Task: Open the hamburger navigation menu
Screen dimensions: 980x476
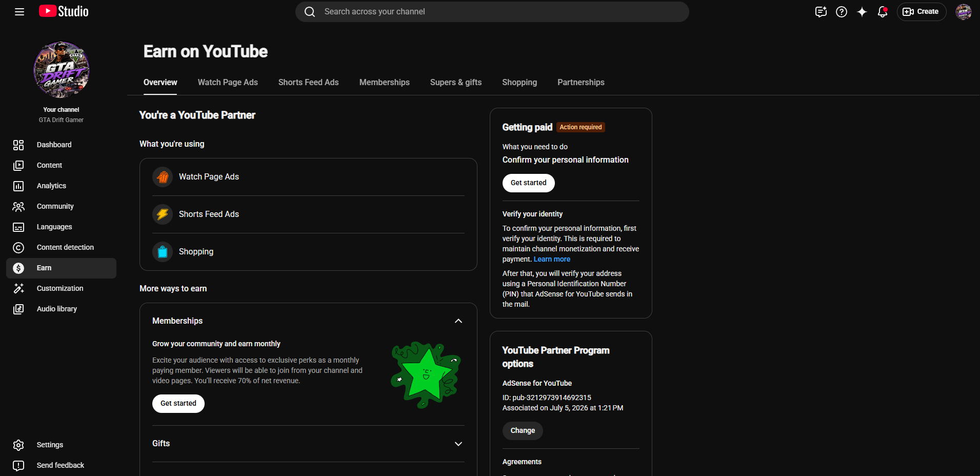Action: coord(19,12)
